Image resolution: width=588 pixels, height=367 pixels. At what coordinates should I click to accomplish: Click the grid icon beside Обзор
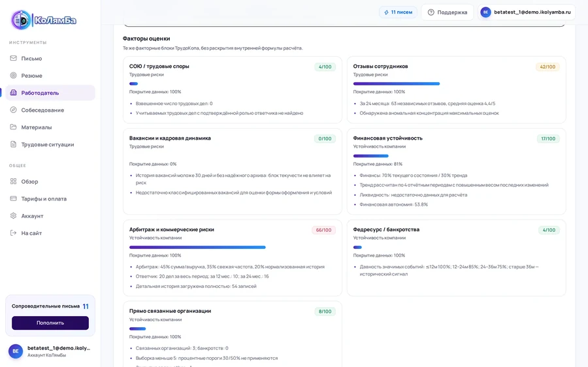tap(14, 182)
